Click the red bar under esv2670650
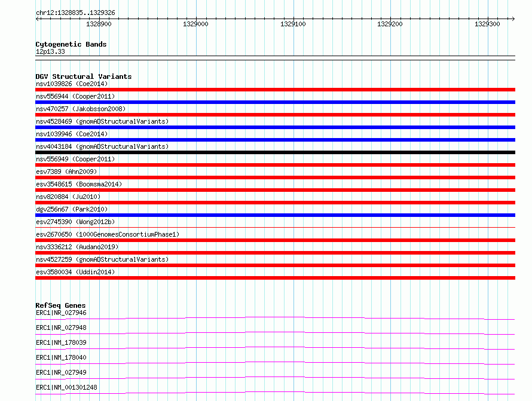The height and width of the screenshot is (401, 532). click(x=275, y=240)
